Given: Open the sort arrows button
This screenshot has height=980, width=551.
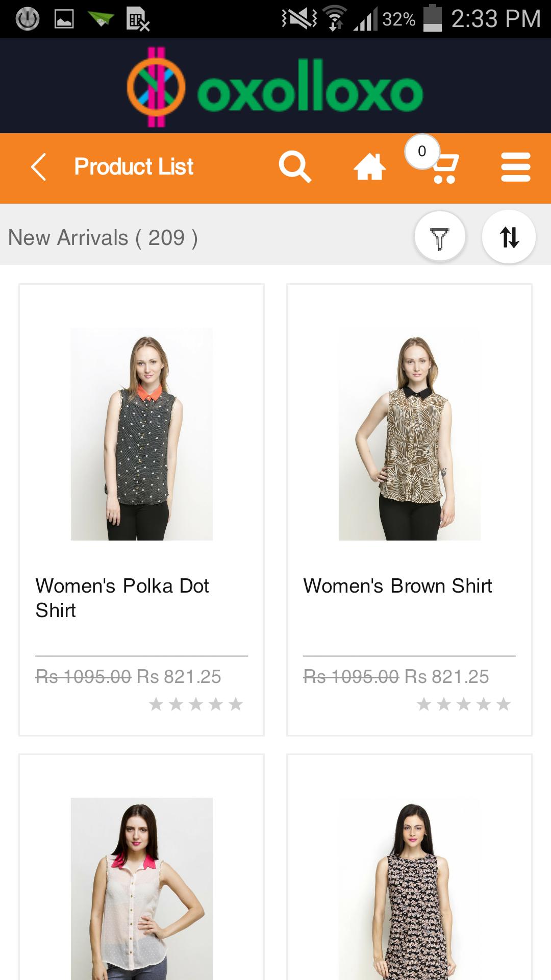Looking at the screenshot, I should [x=509, y=237].
